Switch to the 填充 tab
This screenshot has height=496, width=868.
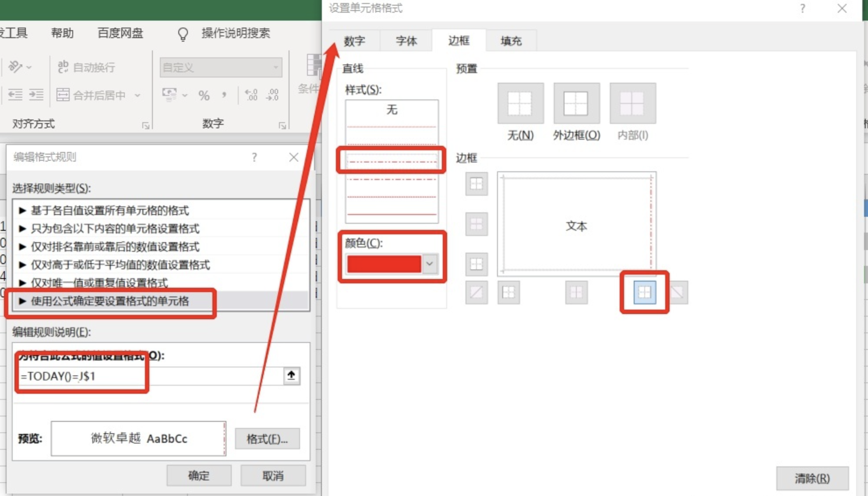[x=511, y=41]
